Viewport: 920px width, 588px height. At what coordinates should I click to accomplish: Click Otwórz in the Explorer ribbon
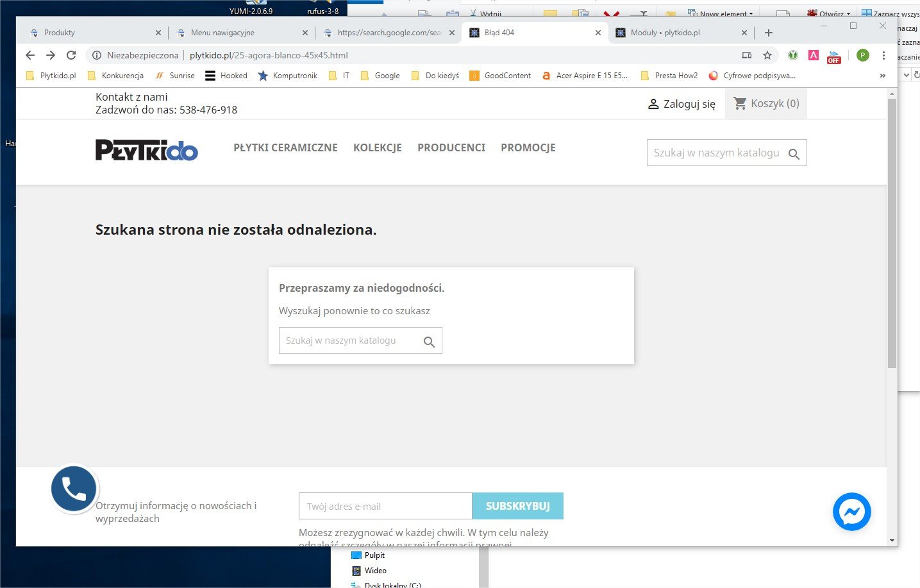tap(828, 13)
